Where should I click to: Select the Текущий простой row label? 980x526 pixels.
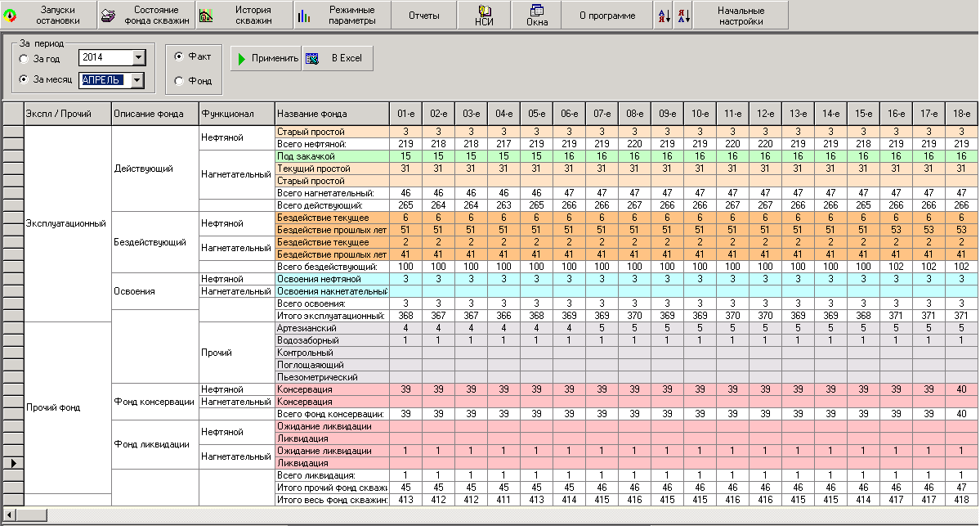[x=332, y=169]
